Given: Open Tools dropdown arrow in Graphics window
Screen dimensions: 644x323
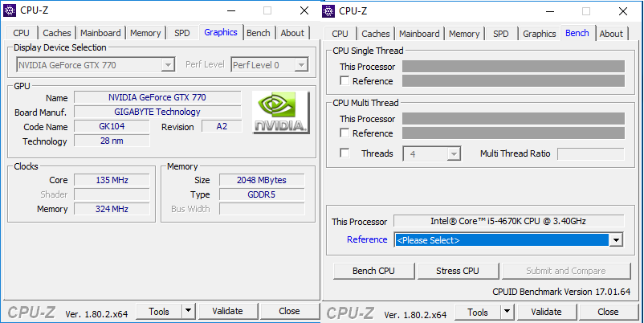Looking at the screenshot, I should pos(188,311).
